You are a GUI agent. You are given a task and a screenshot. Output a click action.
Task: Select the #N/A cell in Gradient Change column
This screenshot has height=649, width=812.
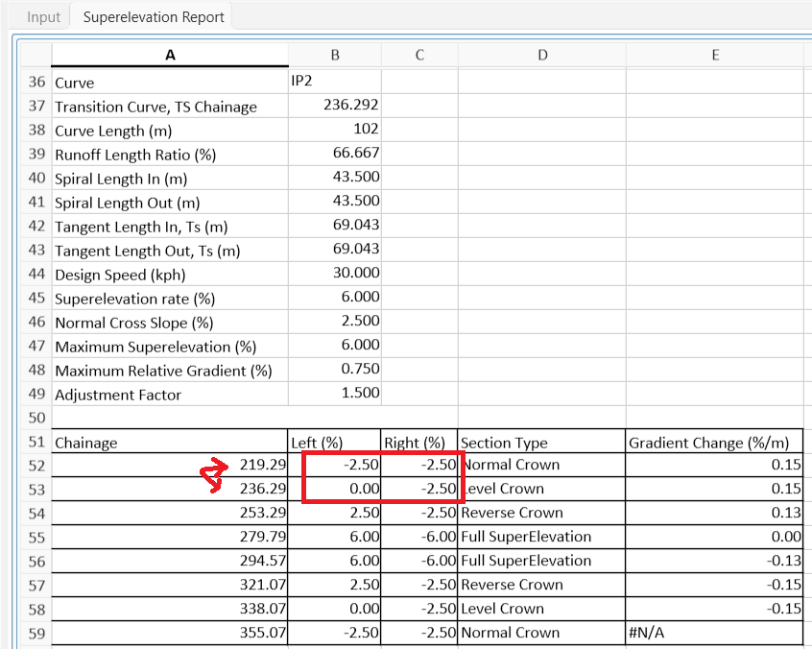click(715, 633)
